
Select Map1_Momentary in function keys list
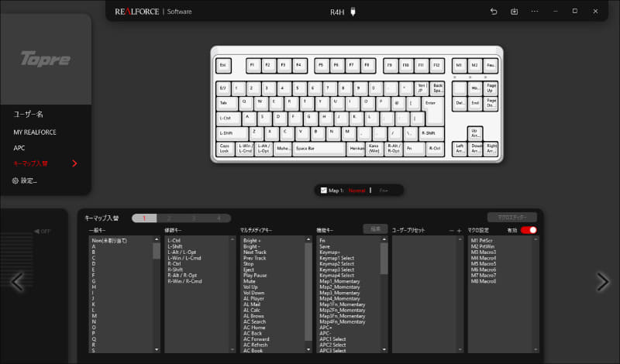[339, 281]
